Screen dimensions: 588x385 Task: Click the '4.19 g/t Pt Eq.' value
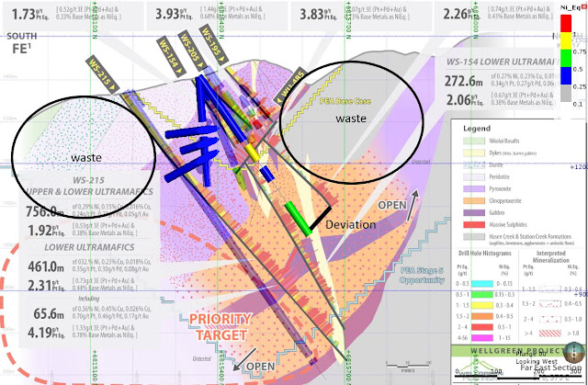tap(47, 333)
